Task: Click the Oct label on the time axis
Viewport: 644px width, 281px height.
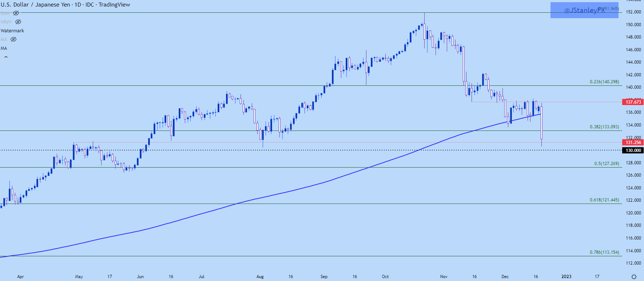Action: [x=385, y=277]
